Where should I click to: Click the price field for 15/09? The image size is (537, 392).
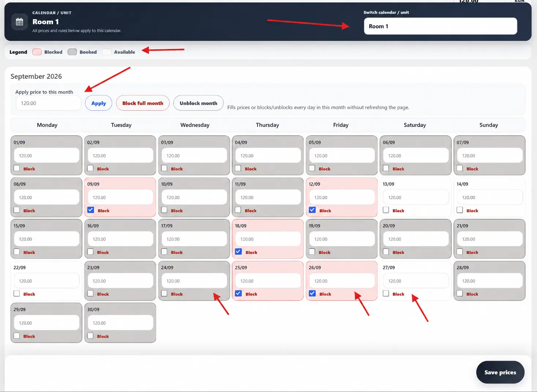(46, 239)
